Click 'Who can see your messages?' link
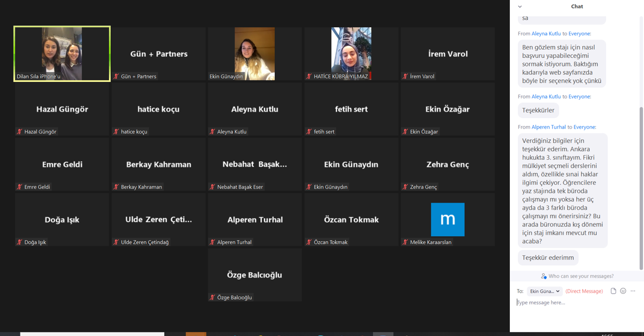 tap(581, 276)
